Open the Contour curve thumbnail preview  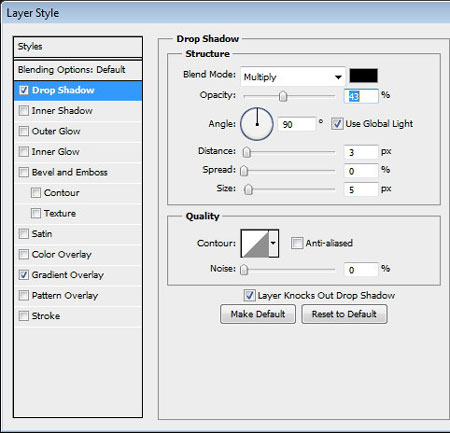pos(255,244)
